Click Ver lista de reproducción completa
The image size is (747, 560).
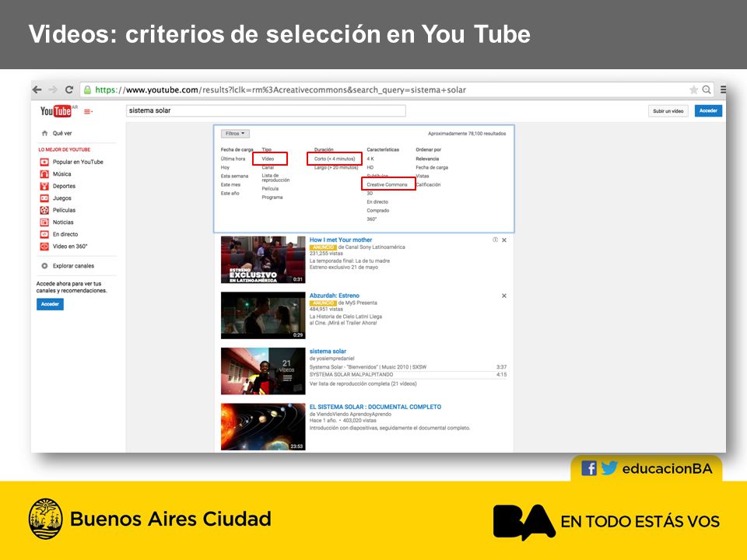coord(363,383)
